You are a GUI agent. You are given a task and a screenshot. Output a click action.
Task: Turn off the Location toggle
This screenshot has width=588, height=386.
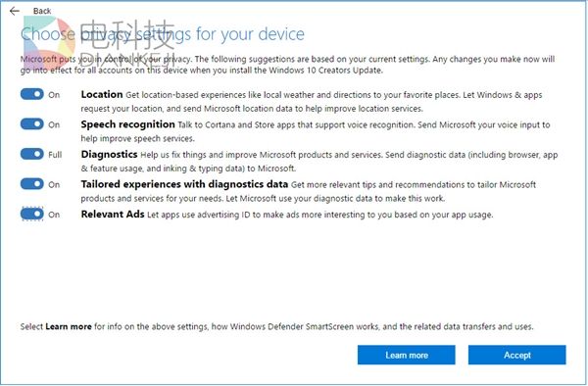tap(32, 94)
